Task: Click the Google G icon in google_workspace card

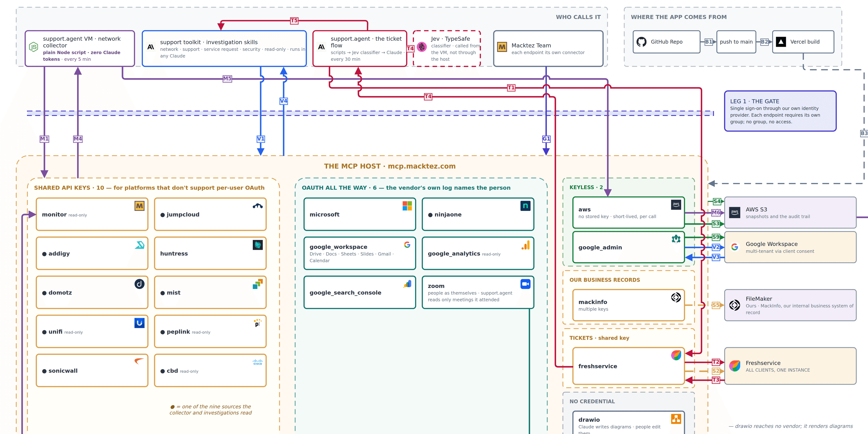Action: pos(407,245)
